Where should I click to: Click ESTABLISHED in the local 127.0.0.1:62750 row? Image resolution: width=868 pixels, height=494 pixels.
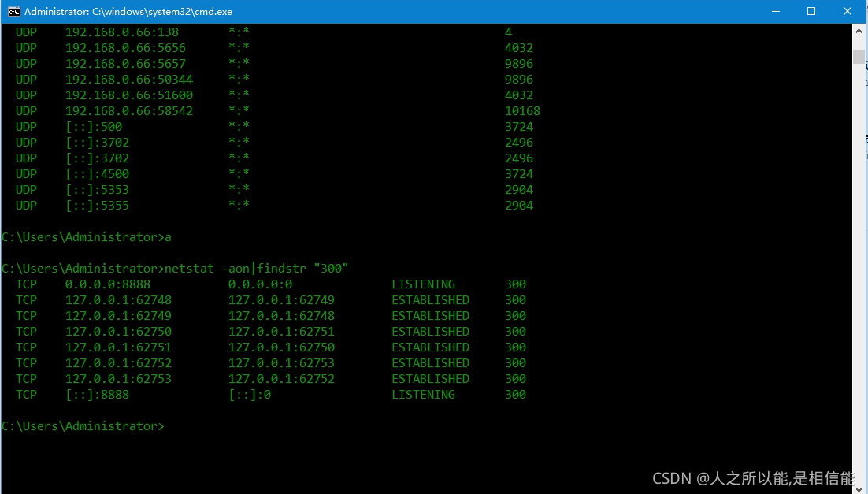431,332
